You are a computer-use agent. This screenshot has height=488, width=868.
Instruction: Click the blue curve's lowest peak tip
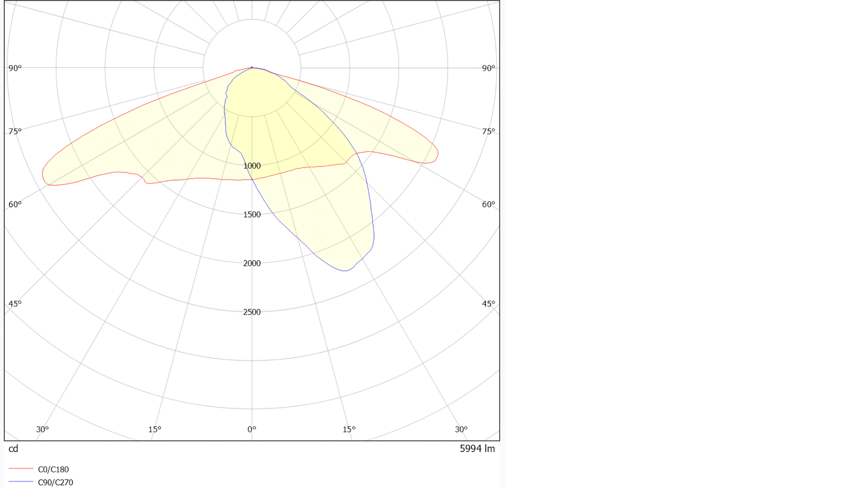345,271
